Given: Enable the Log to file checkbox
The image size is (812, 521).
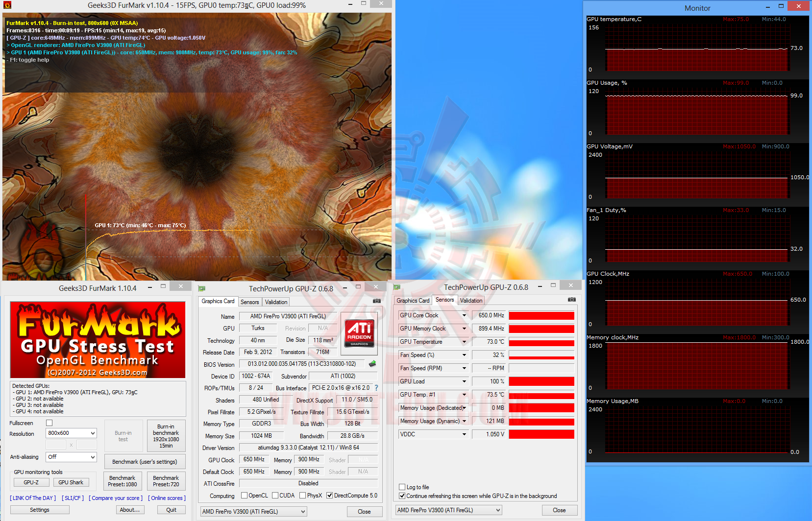Looking at the screenshot, I should tap(402, 487).
